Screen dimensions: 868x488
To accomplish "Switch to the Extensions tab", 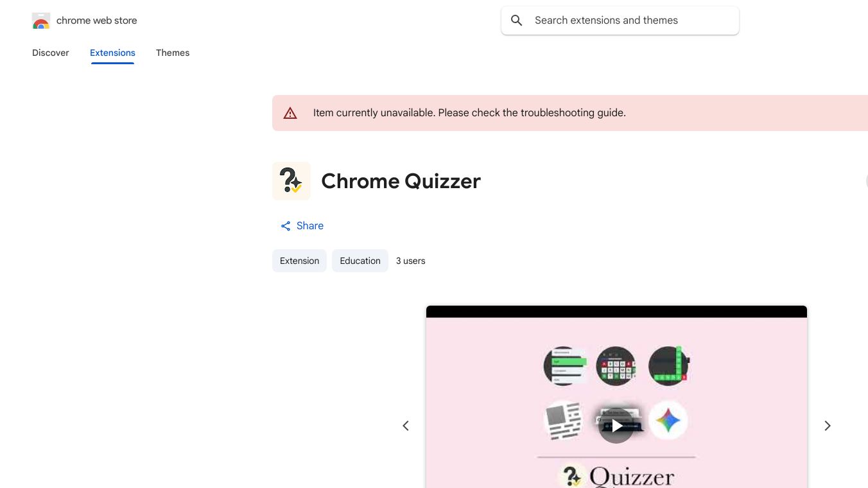I will (112, 53).
